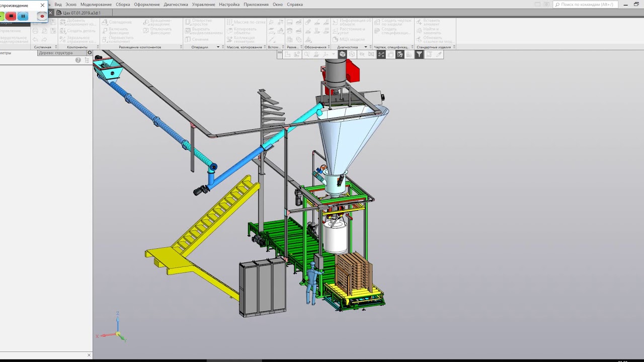Click the tree structure icon beside help
Screen dimensions: 644x362
click(x=87, y=60)
